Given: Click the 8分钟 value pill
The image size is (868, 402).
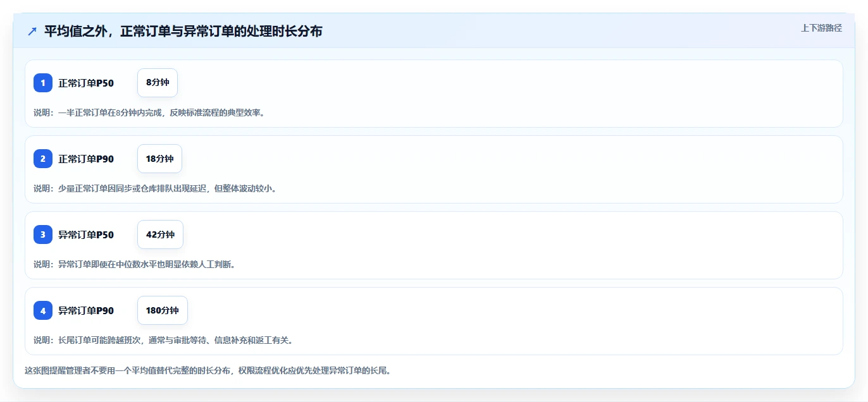Looking at the screenshot, I should [158, 83].
